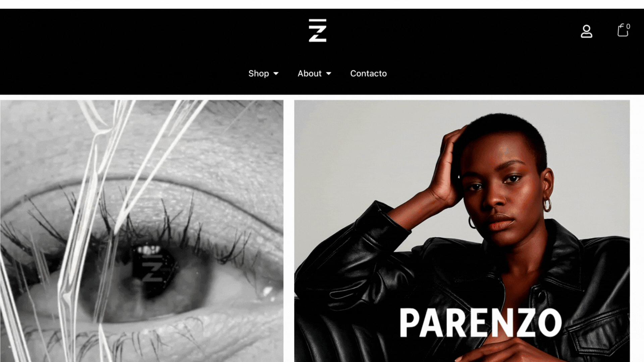Open the shopping bag cart icon
This screenshot has height=362, width=644.
point(623,30)
